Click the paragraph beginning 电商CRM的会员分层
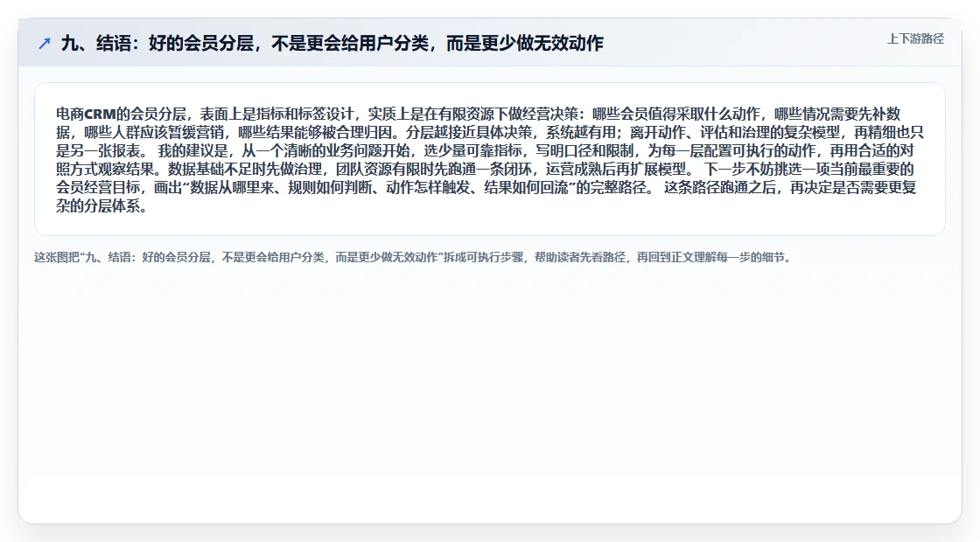The height and width of the screenshot is (542, 980). 489,160
